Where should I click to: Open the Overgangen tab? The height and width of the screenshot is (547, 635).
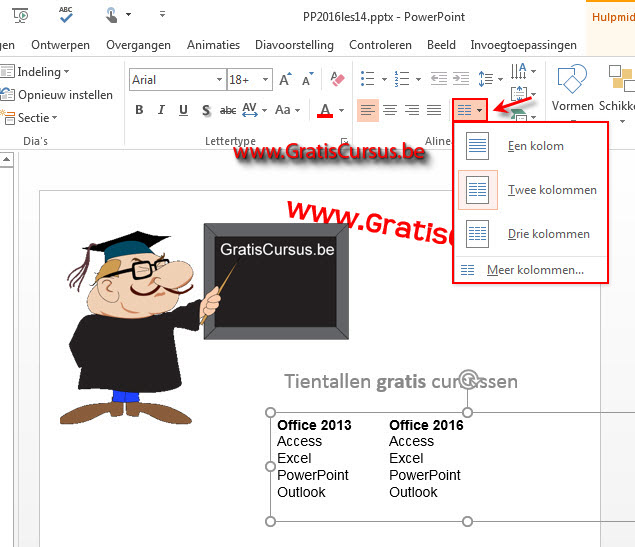click(138, 45)
